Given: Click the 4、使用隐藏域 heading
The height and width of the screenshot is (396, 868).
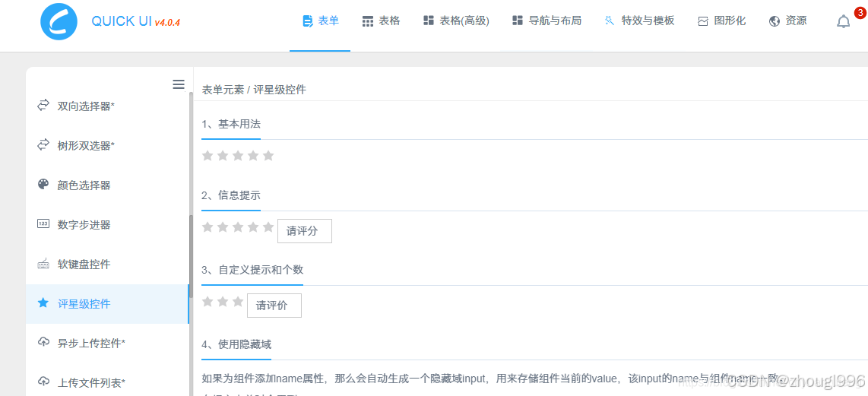Looking at the screenshot, I should [236, 344].
